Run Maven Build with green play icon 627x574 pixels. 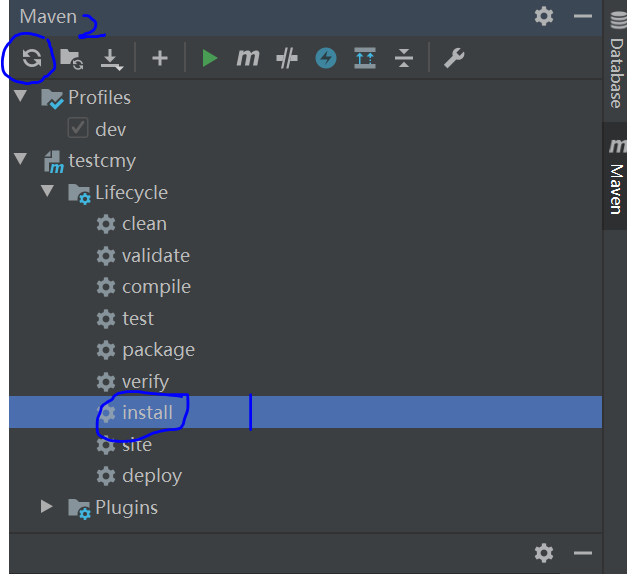coord(210,58)
